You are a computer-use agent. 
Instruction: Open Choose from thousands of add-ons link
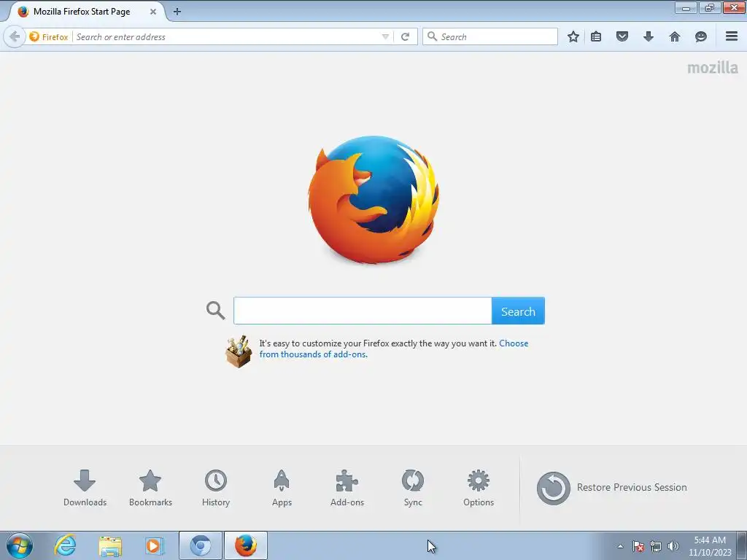coord(393,349)
